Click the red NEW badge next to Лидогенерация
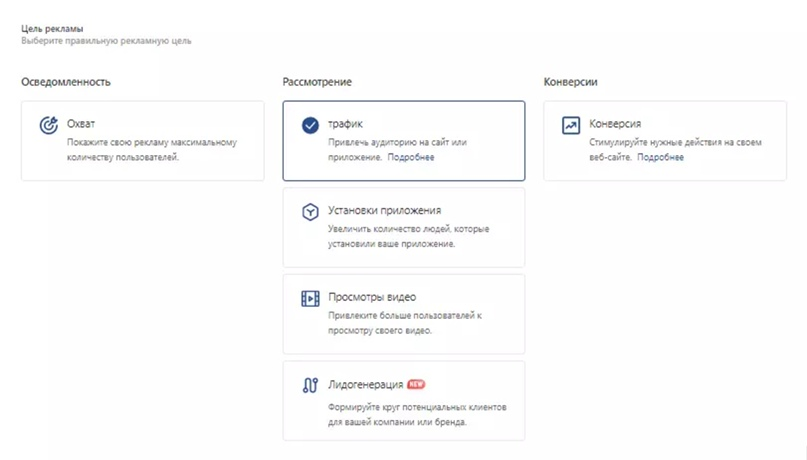Viewport: 807px width, 460px height. coord(416,384)
